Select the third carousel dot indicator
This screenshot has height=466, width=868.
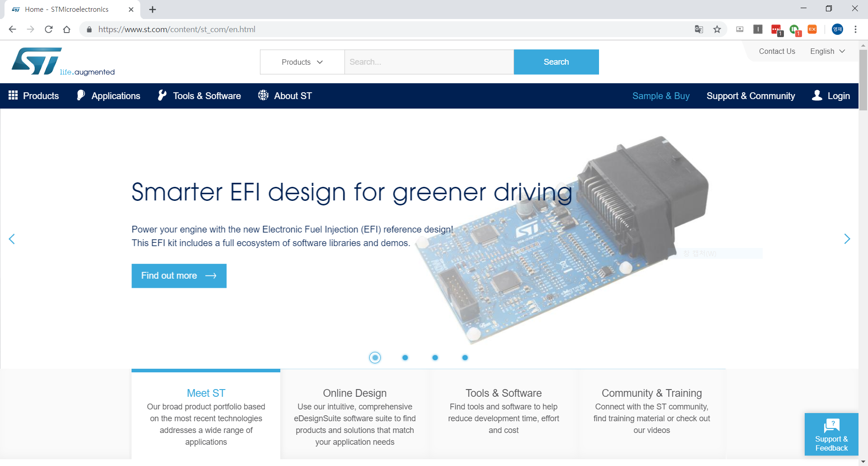click(435, 357)
